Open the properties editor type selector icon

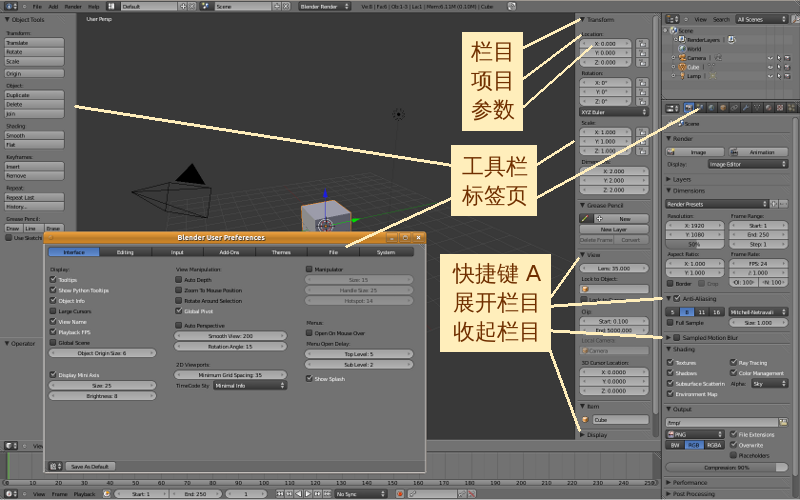coord(672,108)
